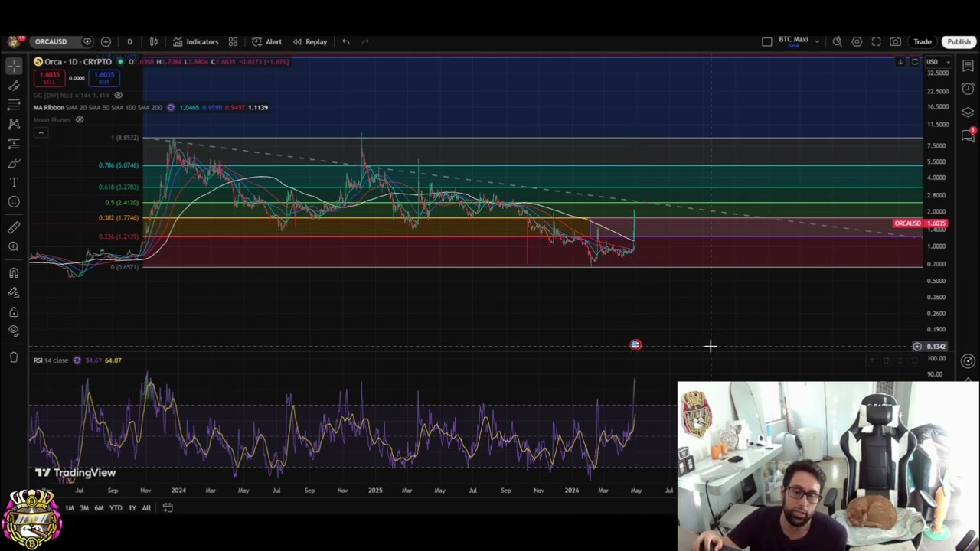Open the USD currency dropdown
This screenshot has width=980, height=551.
(x=938, y=61)
